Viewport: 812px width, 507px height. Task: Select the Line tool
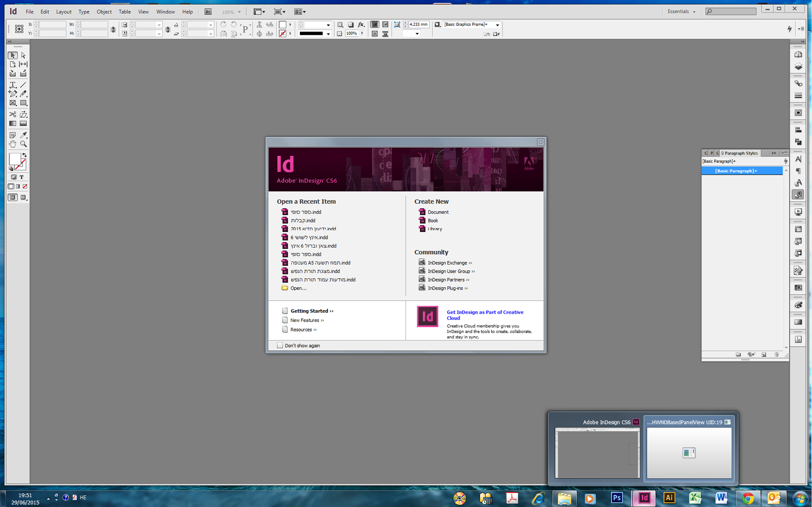tap(23, 85)
